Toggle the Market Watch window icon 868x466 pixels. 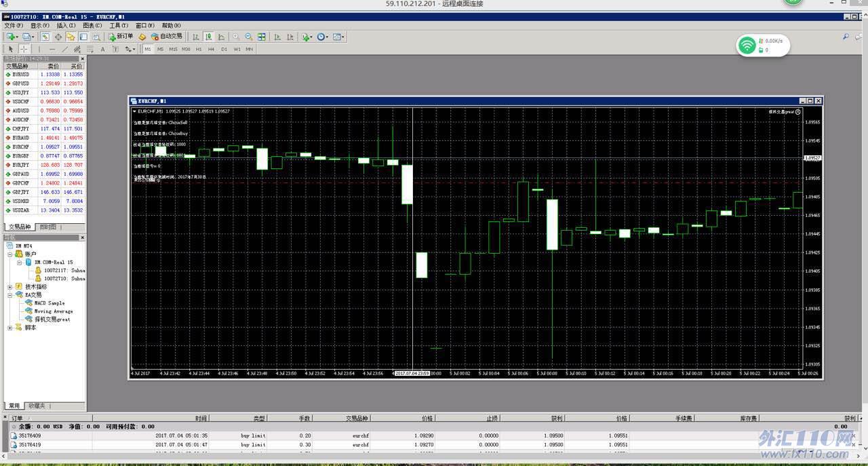click(x=45, y=37)
